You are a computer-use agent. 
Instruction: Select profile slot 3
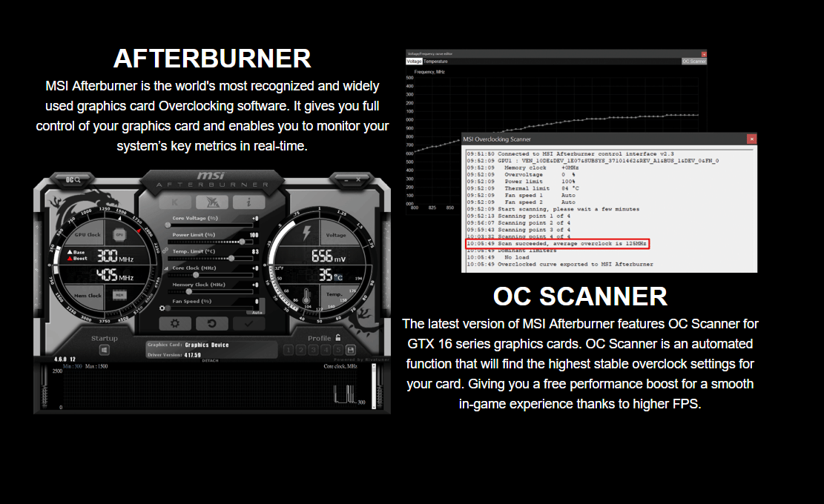314,350
